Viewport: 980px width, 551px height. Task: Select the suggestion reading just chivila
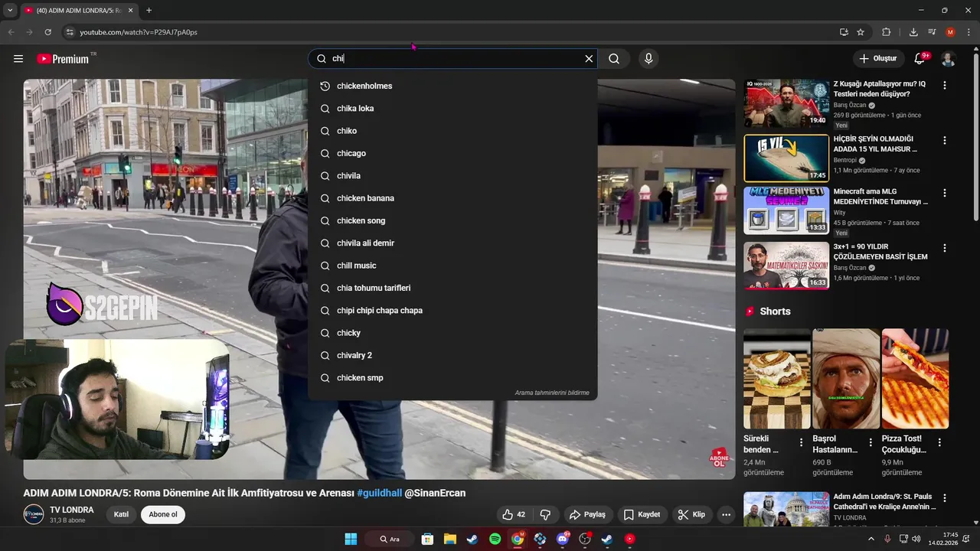[452, 176]
